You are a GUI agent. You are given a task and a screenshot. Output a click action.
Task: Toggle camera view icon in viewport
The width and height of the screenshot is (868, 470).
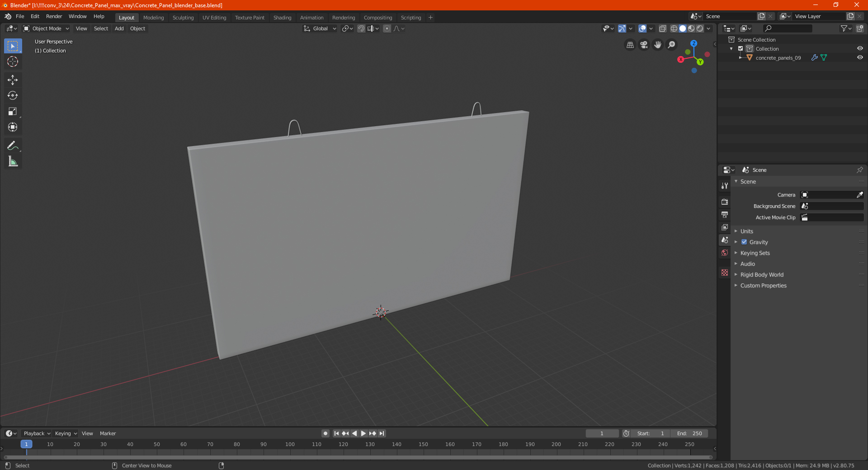tap(644, 45)
